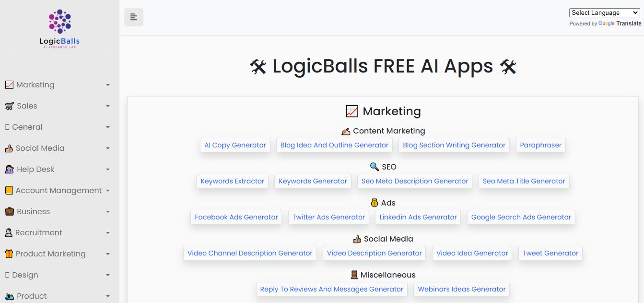The height and width of the screenshot is (303, 644).
Task: Expand the Product sidebar section
Action: (x=108, y=296)
